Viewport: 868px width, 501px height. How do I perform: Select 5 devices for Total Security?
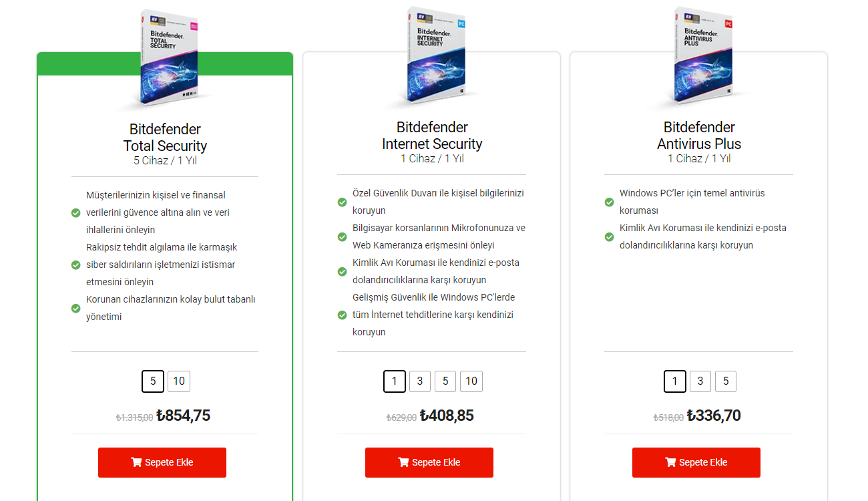[153, 381]
